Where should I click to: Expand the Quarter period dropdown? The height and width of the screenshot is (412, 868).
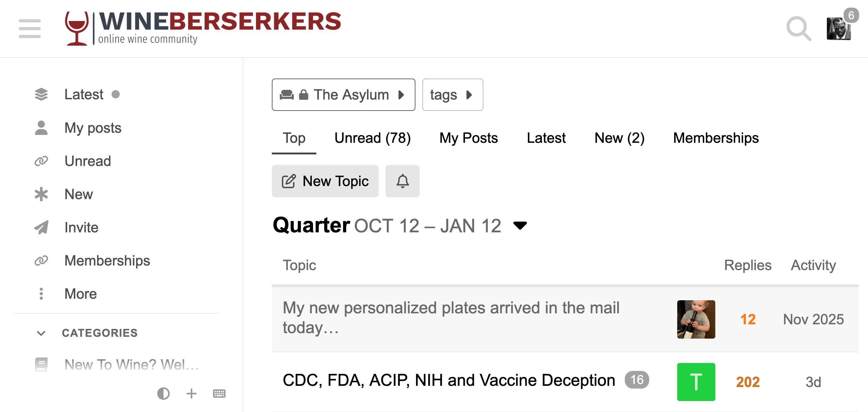tap(520, 226)
